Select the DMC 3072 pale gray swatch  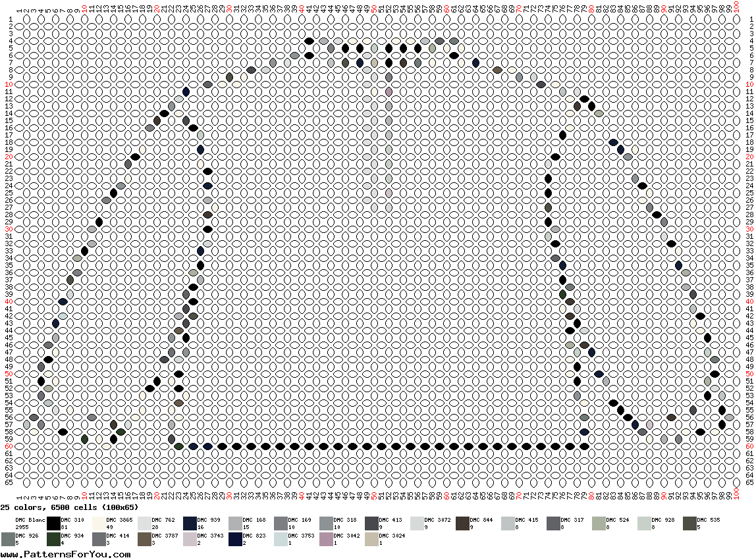click(x=417, y=523)
